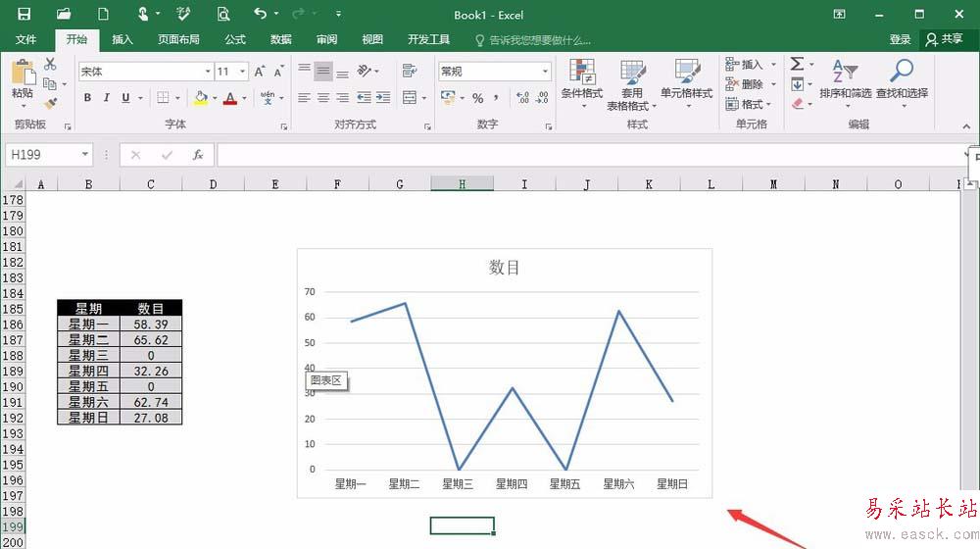980x549 pixels.
Task: Merge and center cells icon
Action: [x=410, y=97]
